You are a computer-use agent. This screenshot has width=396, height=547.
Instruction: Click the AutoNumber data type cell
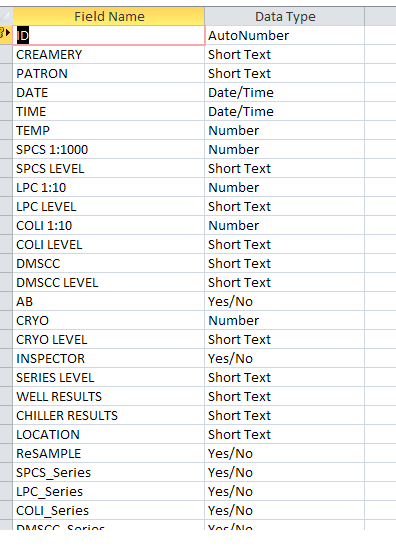coord(284,36)
